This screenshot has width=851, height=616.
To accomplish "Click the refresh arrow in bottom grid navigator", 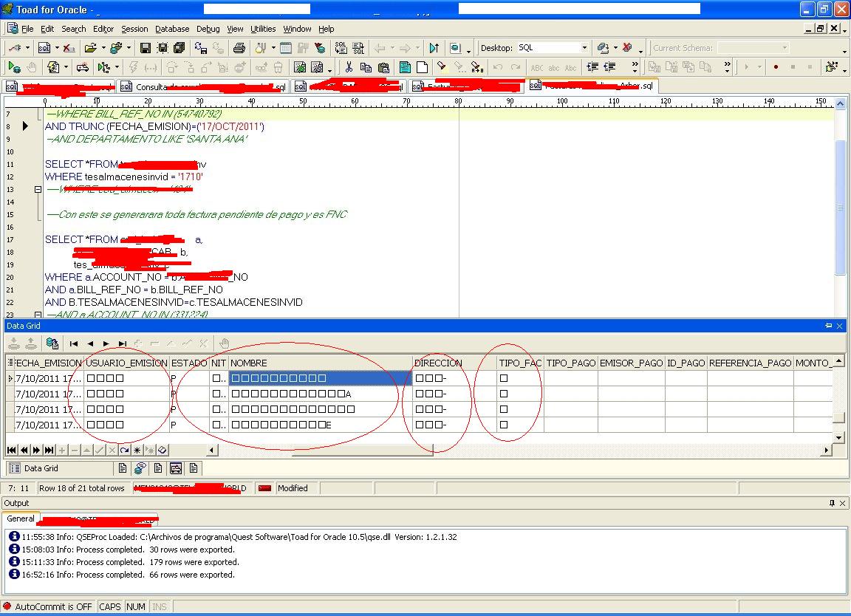I will click(x=124, y=450).
